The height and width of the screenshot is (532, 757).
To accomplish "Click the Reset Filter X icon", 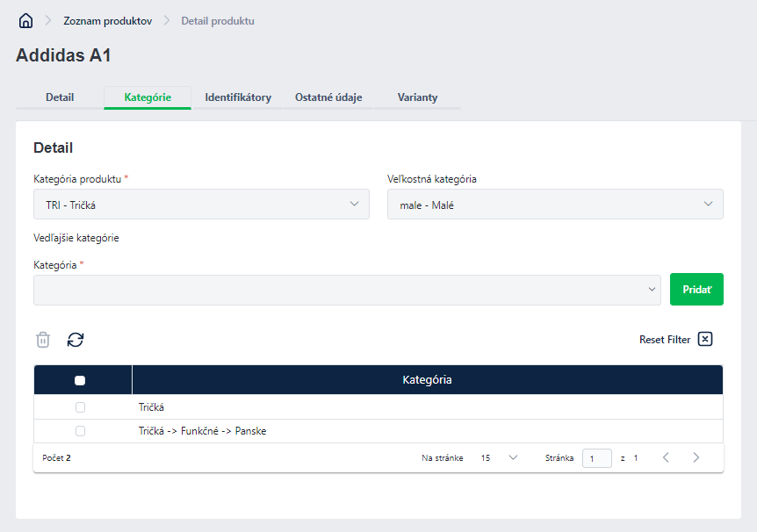I will (x=705, y=339).
